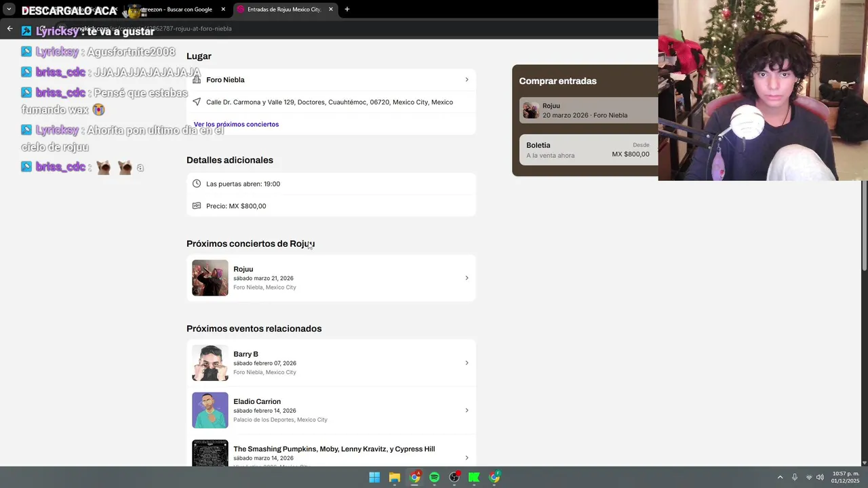Viewport: 868px width, 488px height.
Task: Click the "Próximos conciertos de Rojuu" heading
Action: 251,243
